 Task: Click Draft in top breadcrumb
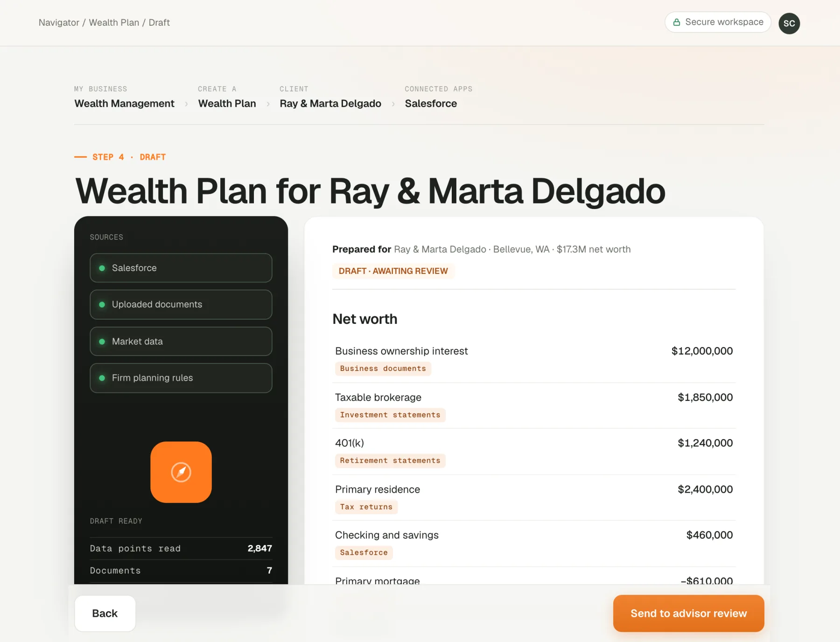159,22
